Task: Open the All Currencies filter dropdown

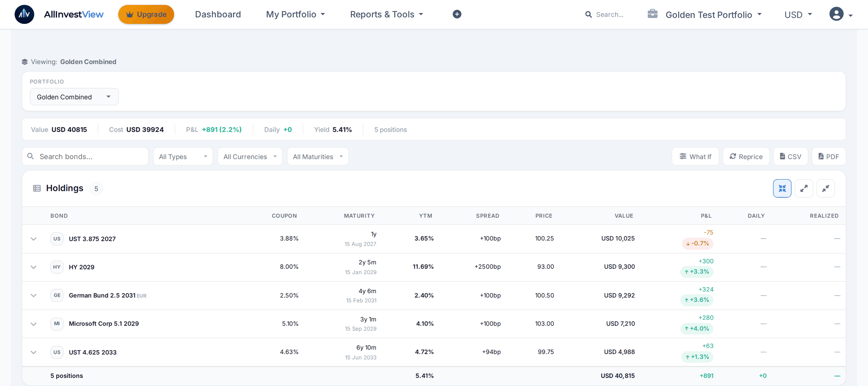Action: pos(250,156)
